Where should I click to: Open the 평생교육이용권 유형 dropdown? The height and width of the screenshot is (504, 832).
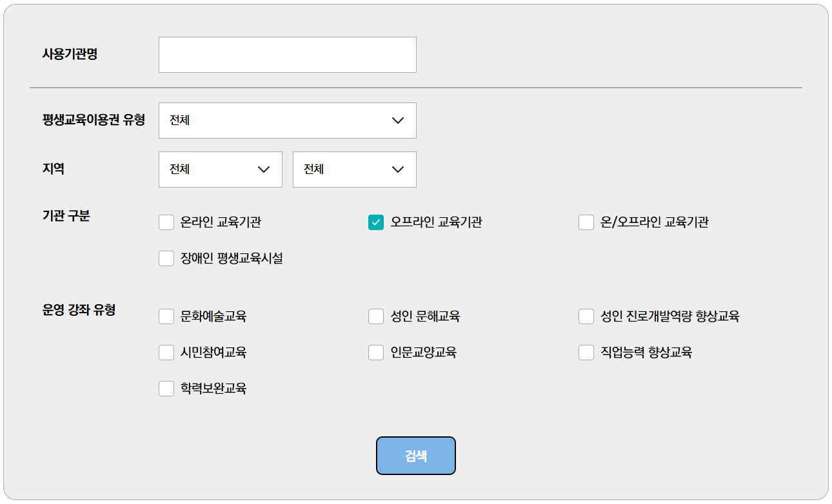tap(287, 121)
